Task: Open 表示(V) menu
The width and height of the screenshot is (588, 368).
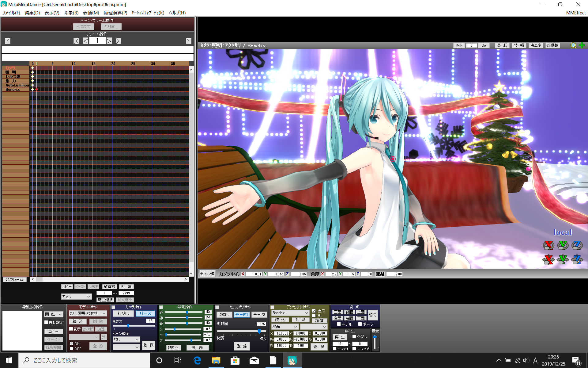Action: 52,13
